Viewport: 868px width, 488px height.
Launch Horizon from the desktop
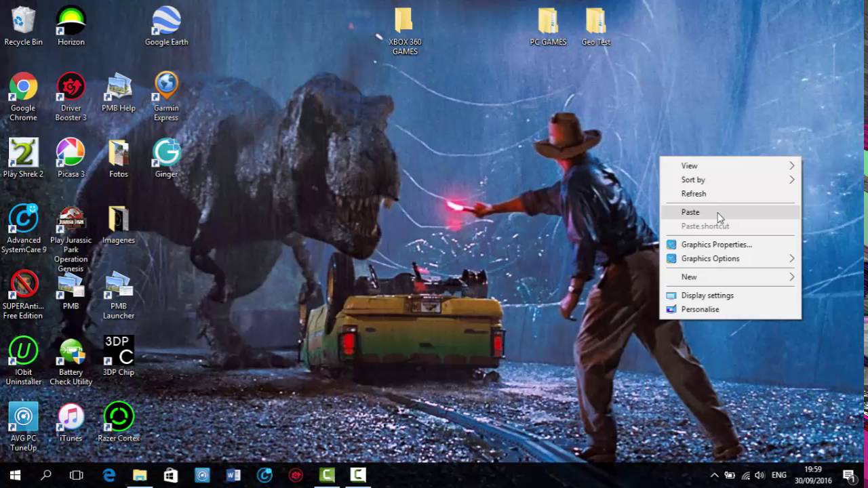coord(71,26)
